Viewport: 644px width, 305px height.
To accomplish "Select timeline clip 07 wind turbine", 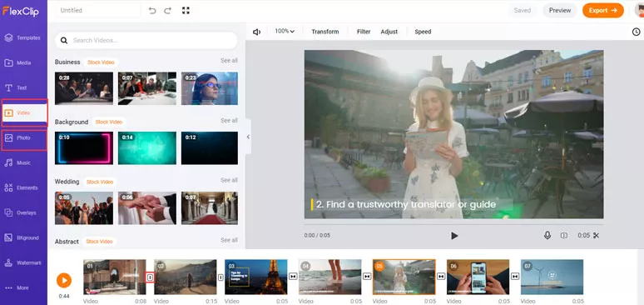I will point(552,277).
